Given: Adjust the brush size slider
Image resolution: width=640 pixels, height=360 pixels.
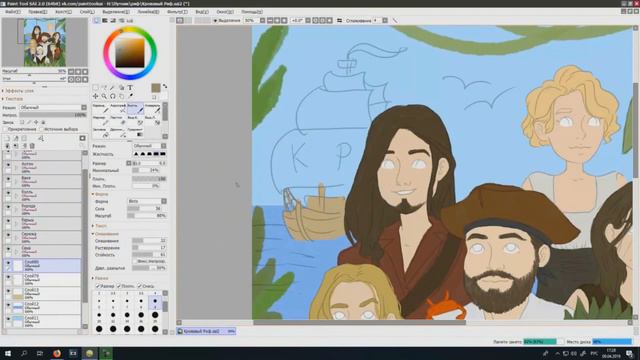Looking at the screenshot, I should point(149,163).
